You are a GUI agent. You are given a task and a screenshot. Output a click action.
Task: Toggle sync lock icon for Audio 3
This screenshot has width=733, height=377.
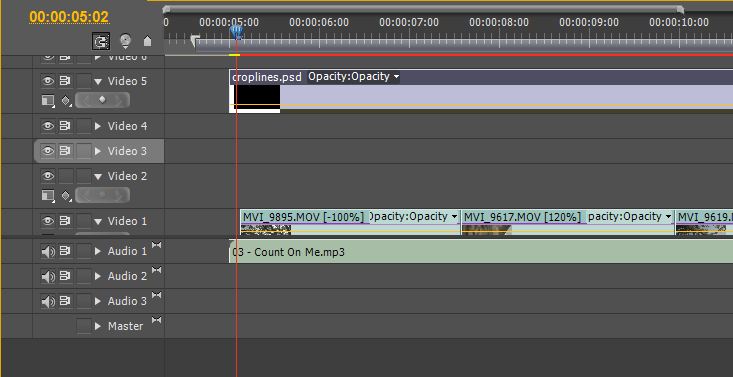tap(65, 301)
